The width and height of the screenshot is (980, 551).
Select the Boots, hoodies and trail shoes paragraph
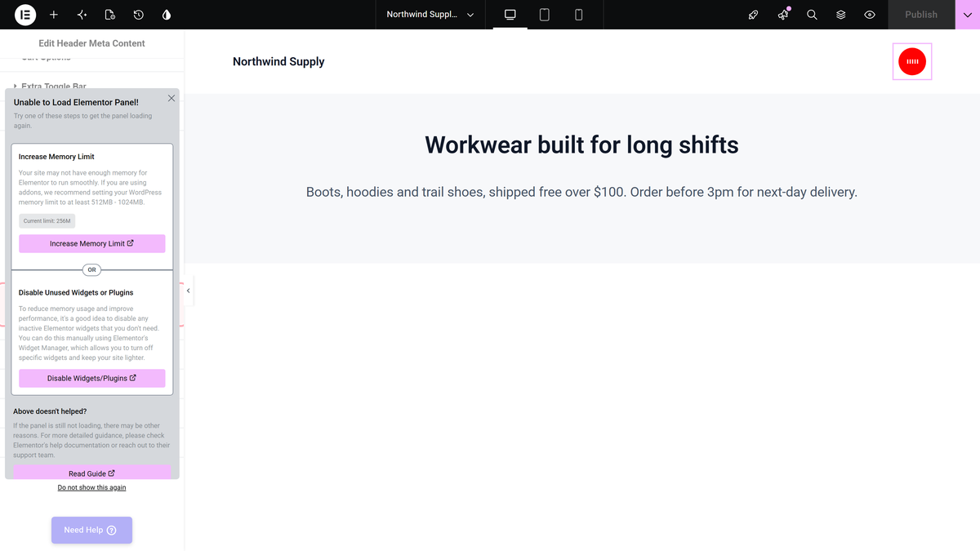pos(581,193)
